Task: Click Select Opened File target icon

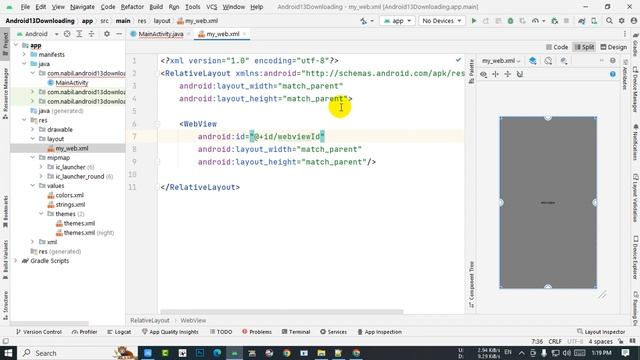Action: 67,34
